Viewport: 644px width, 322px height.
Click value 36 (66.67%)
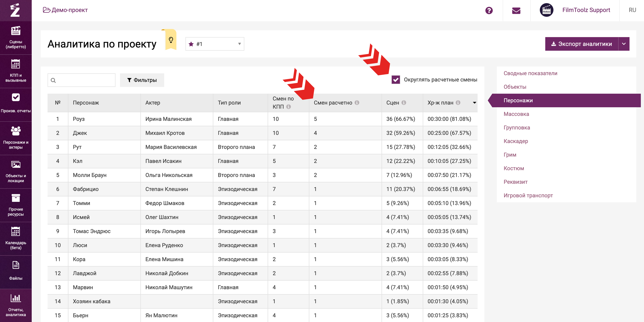click(401, 119)
